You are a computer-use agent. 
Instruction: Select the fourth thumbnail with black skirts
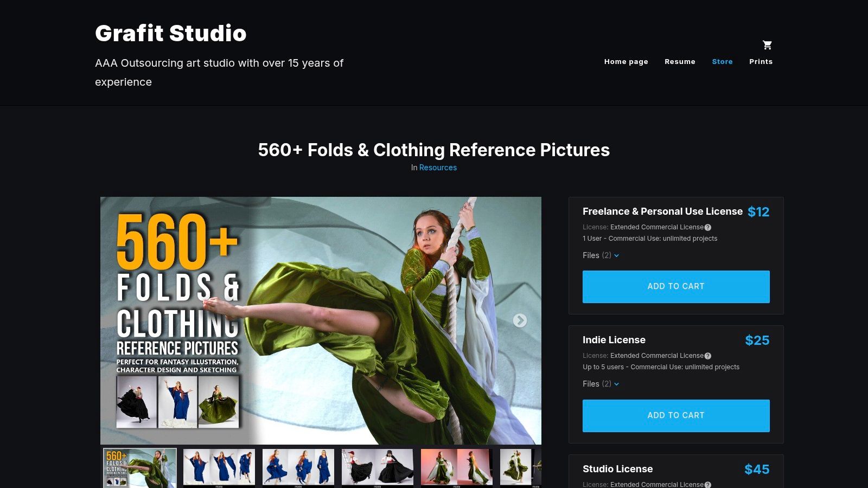tap(378, 467)
